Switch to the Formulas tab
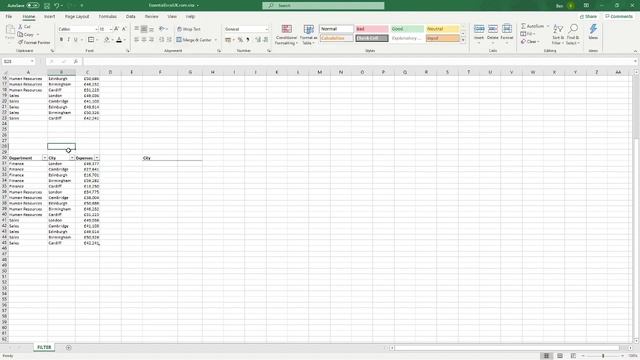The image size is (640, 360). tap(108, 17)
